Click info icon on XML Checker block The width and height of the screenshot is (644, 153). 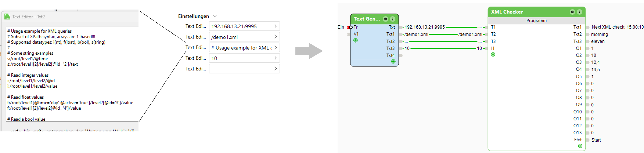point(579,12)
